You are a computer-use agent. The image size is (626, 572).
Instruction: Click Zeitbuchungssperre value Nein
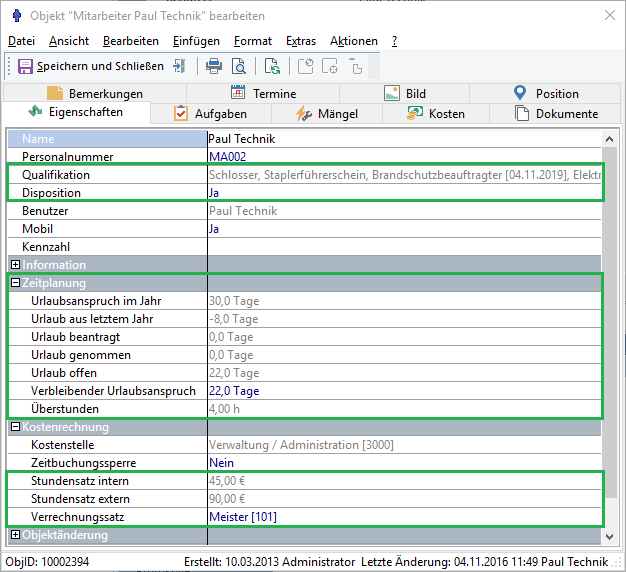coord(404,463)
